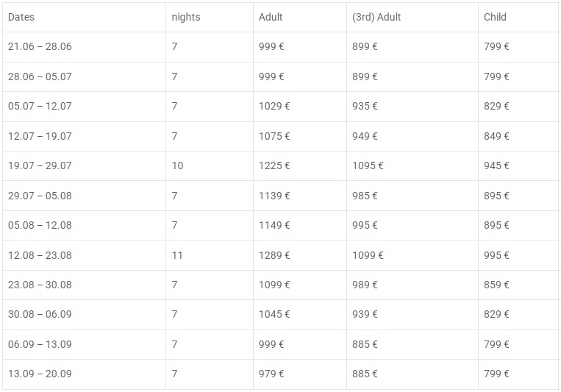This screenshot has width=561, height=392.
Task: Click the 11 nights cell
Action: [x=177, y=255]
